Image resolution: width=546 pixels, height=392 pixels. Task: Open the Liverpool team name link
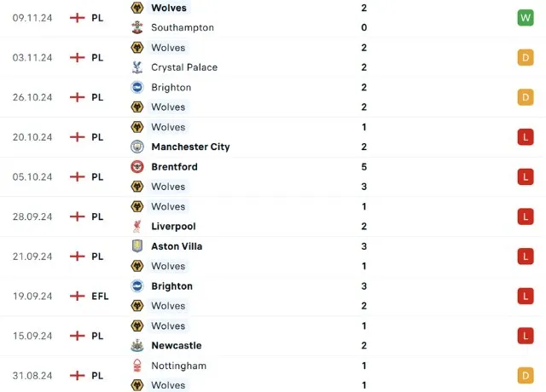pyautogui.click(x=173, y=227)
